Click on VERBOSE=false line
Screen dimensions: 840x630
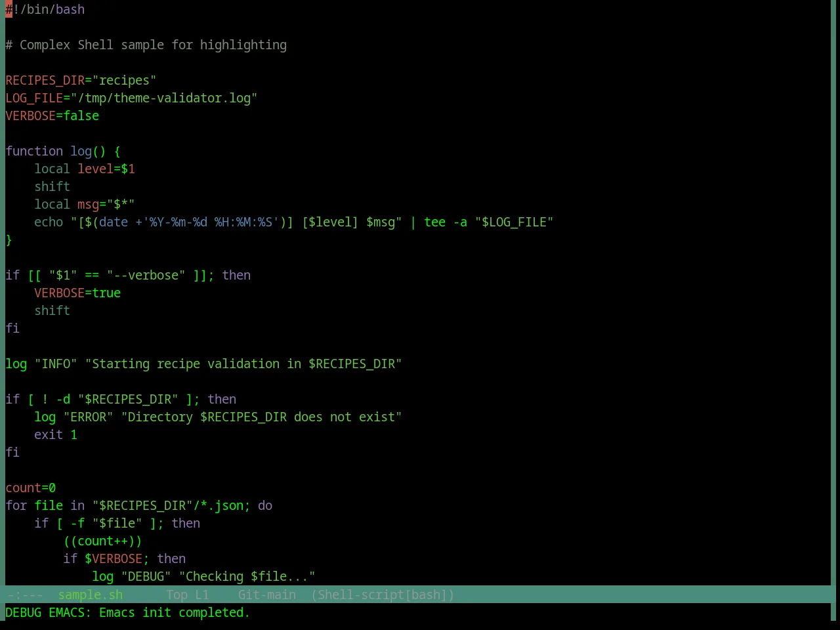(x=52, y=115)
